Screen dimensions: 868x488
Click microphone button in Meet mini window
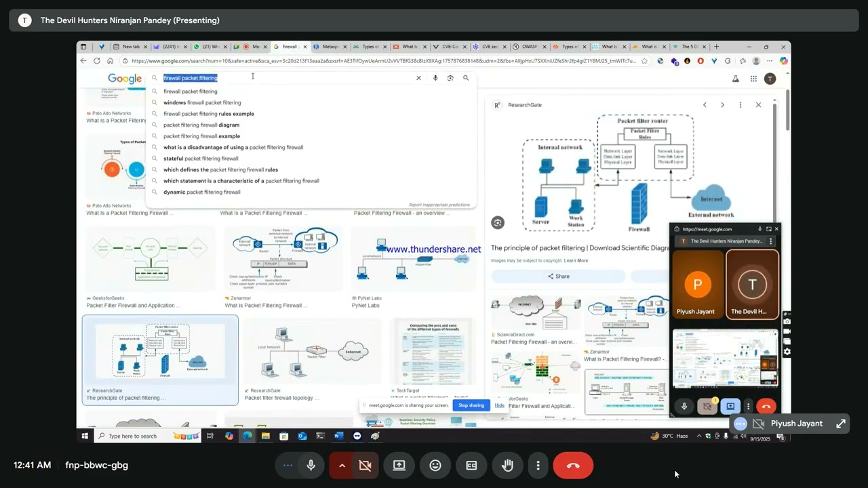click(x=684, y=407)
